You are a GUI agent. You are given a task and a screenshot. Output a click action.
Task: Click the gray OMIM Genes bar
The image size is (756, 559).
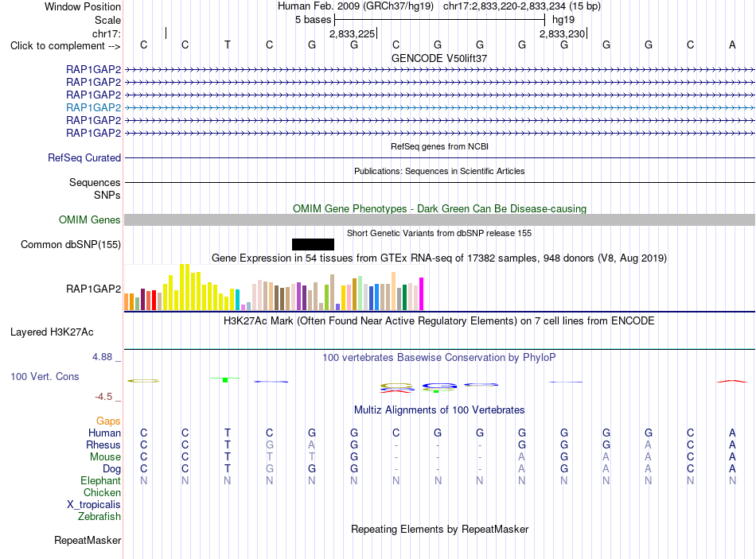pos(439,219)
